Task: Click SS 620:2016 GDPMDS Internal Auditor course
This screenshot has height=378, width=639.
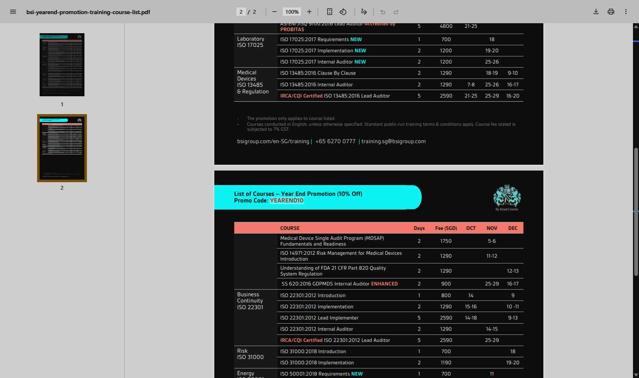Action: (x=339, y=284)
